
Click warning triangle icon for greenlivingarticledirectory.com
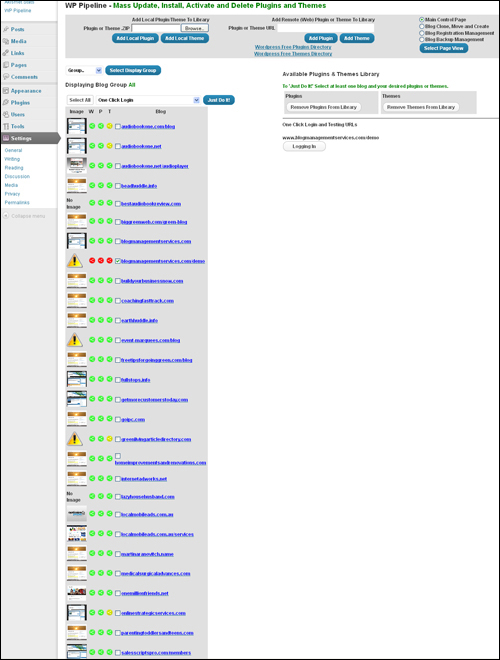point(74,439)
